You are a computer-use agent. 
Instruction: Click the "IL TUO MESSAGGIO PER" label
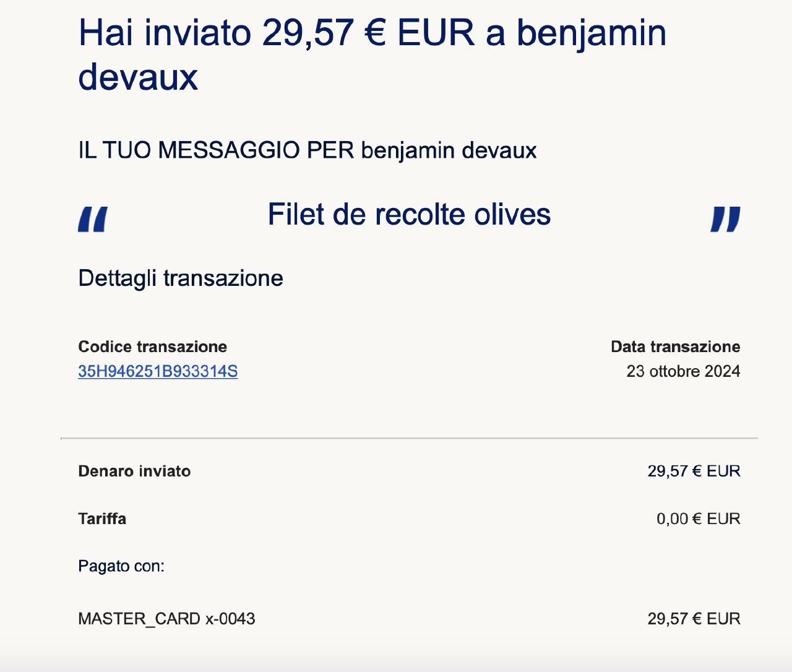click(x=216, y=150)
